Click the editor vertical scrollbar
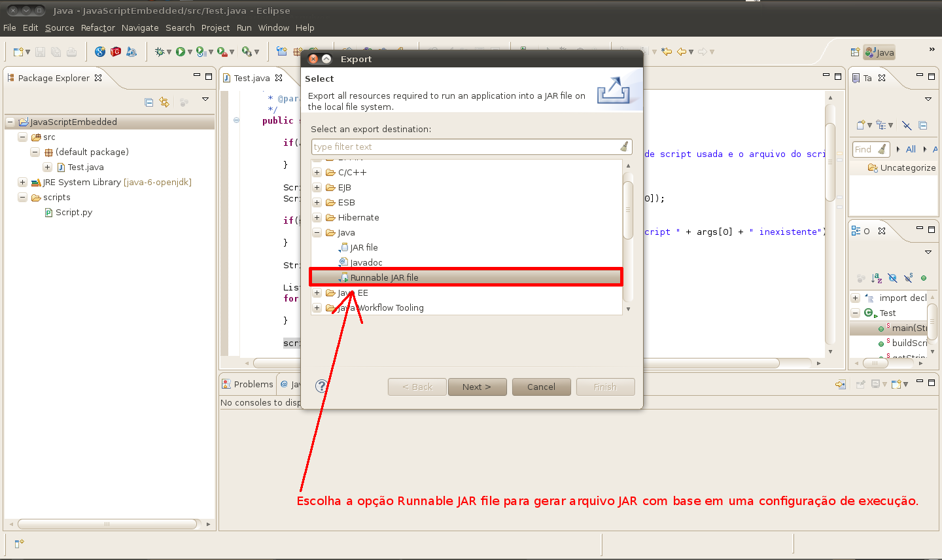Image resolution: width=942 pixels, height=560 pixels. 830,162
